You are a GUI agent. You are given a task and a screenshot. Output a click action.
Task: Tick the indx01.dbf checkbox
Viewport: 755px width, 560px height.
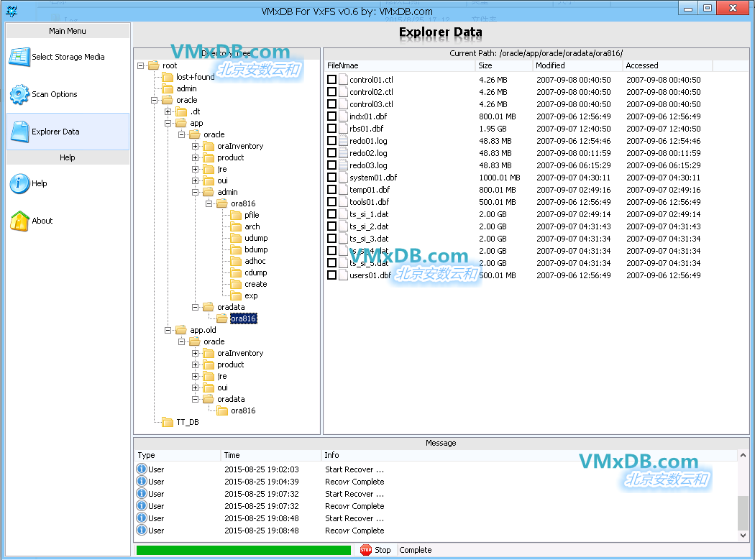[x=331, y=116]
